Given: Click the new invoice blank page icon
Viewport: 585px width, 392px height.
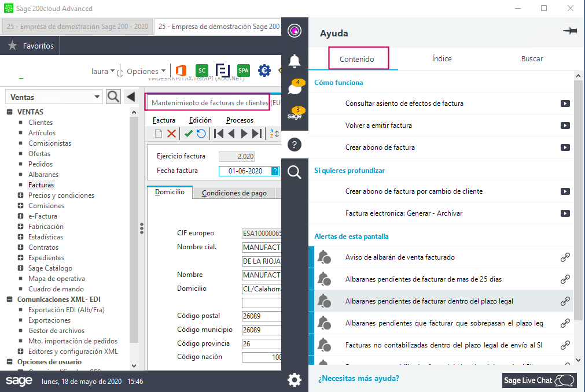Looking at the screenshot, I should point(159,134).
